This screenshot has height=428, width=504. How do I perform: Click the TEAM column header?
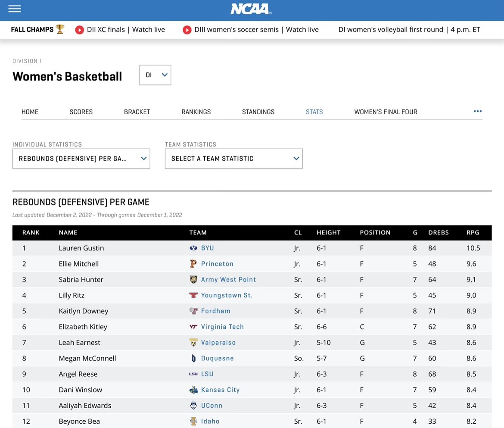(198, 232)
